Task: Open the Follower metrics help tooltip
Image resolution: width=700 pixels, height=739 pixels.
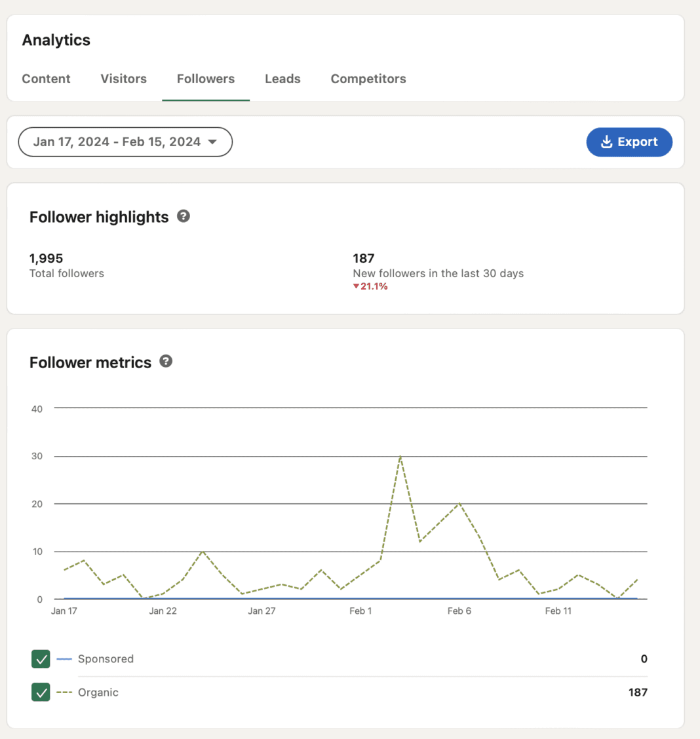Action: coord(166,361)
